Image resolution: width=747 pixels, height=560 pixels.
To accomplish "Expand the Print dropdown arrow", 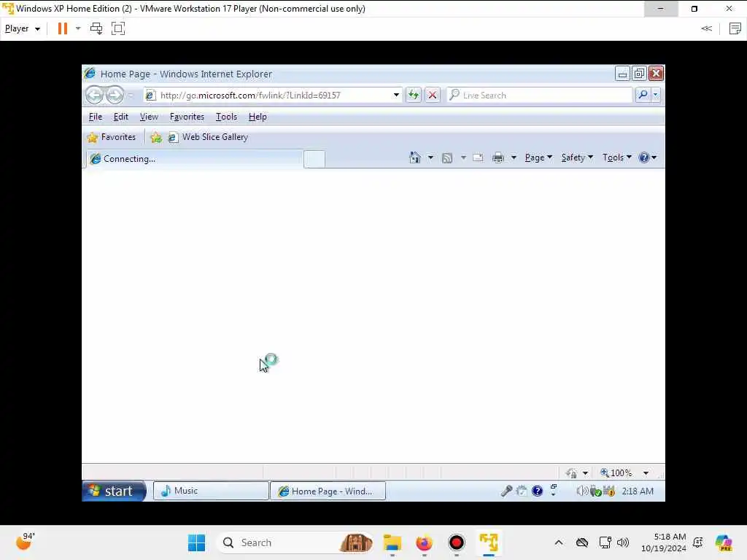I will click(514, 157).
